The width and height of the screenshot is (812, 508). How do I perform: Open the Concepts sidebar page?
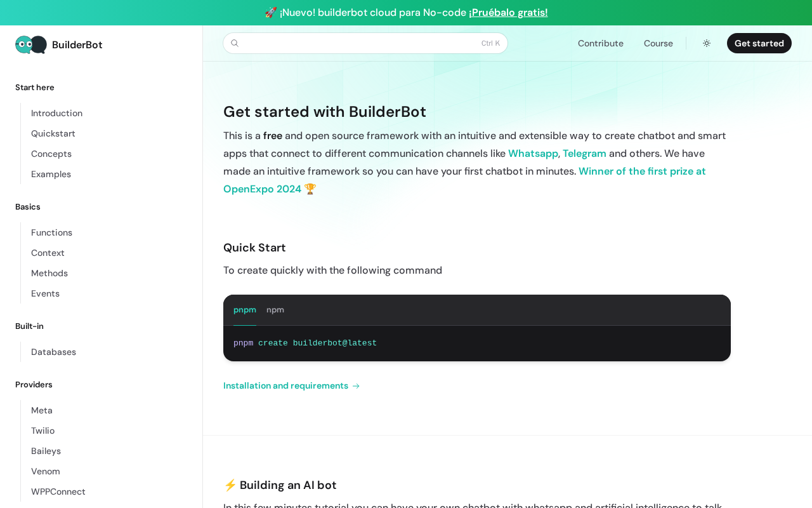pyautogui.click(x=51, y=154)
